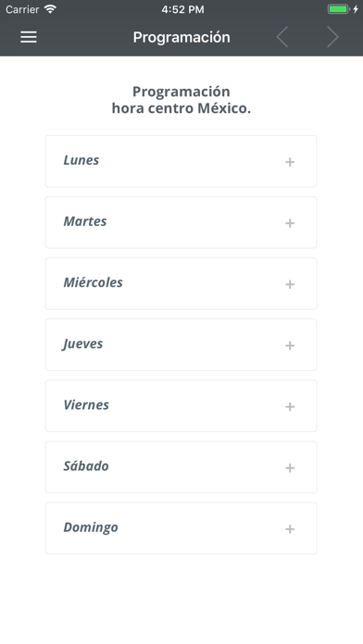Image resolution: width=363 pixels, height=644 pixels.
Task: Tap the back arrow in header
Action: tap(282, 37)
